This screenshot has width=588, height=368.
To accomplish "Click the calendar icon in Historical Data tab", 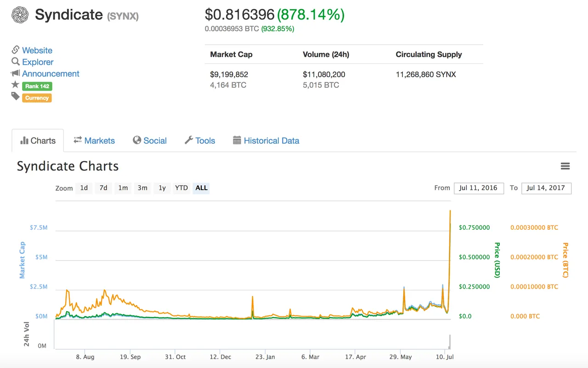I will [237, 140].
